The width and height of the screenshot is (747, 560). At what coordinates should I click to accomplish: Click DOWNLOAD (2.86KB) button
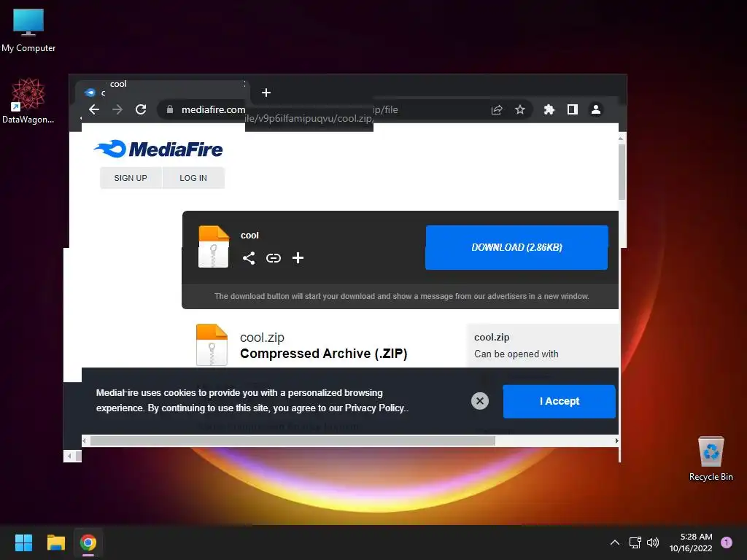coord(516,248)
